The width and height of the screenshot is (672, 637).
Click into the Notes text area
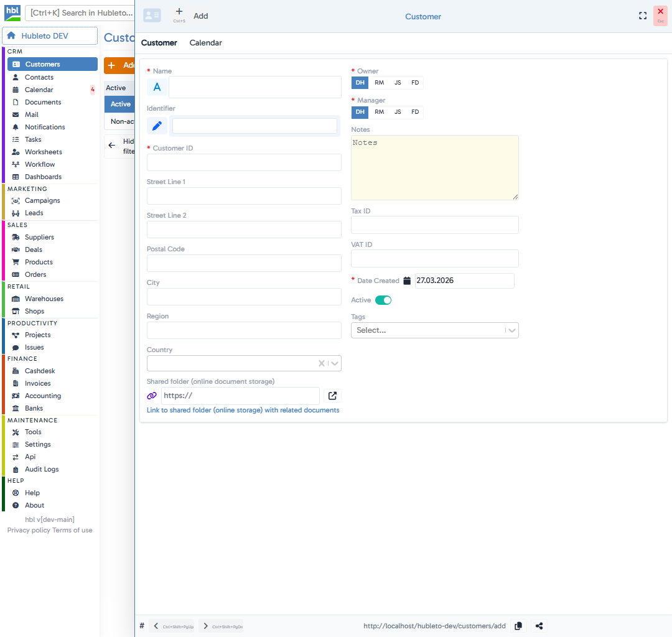point(434,167)
